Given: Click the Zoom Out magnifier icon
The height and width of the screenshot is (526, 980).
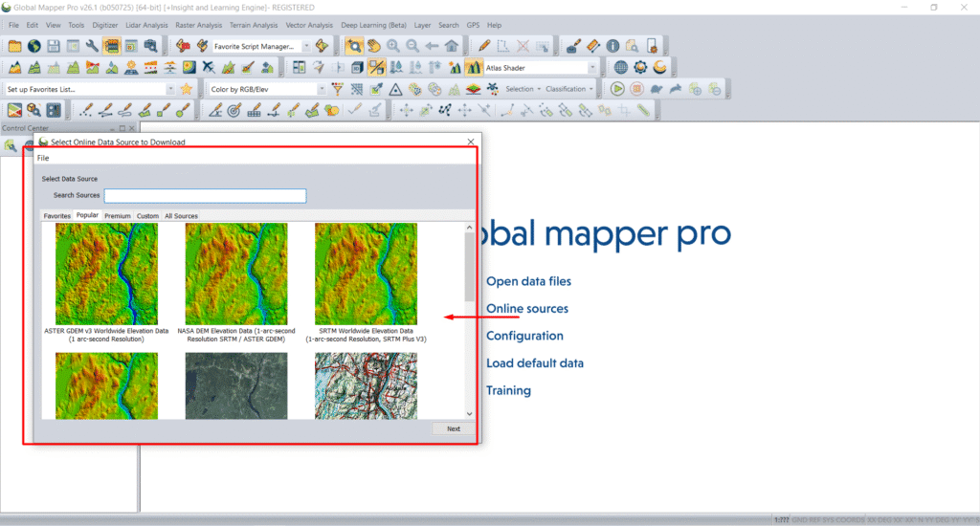Looking at the screenshot, I should tap(412, 46).
